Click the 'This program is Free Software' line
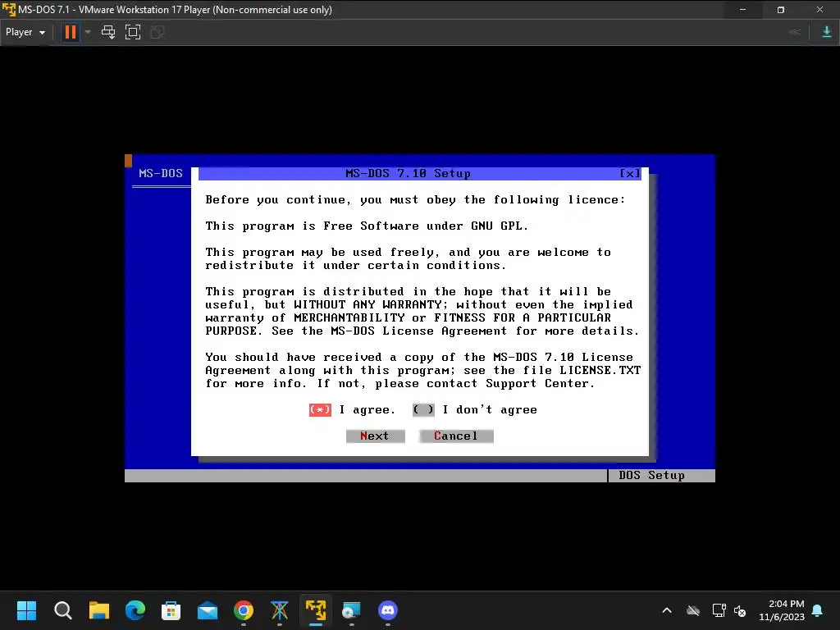The image size is (840, 630). [367, 226]
